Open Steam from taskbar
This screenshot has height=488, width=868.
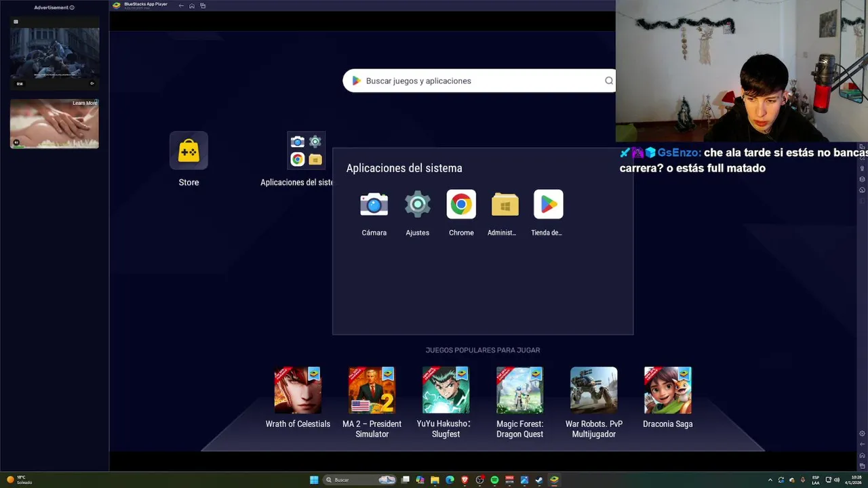(539, 480)
